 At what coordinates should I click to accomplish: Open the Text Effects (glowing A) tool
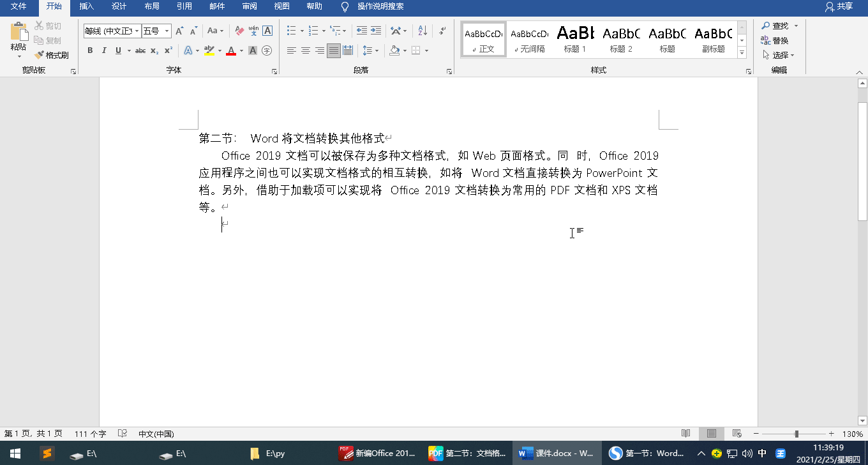pyautogui.click(x=188, y=50)
